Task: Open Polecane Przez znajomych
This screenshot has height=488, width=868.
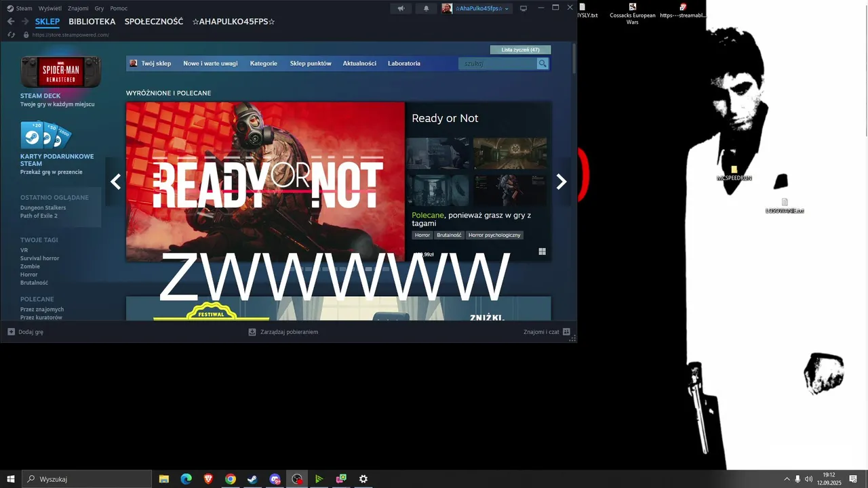Action: pos(42,309)
